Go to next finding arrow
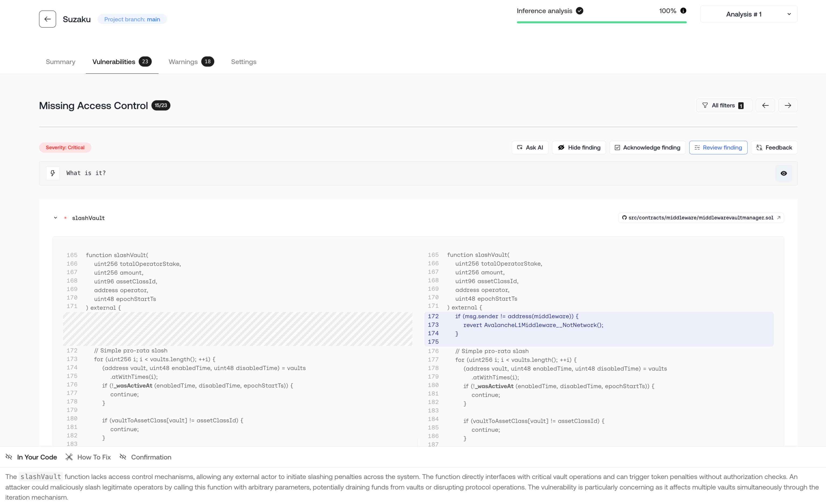Screen dimensions: 826x504 pos(788,106)
